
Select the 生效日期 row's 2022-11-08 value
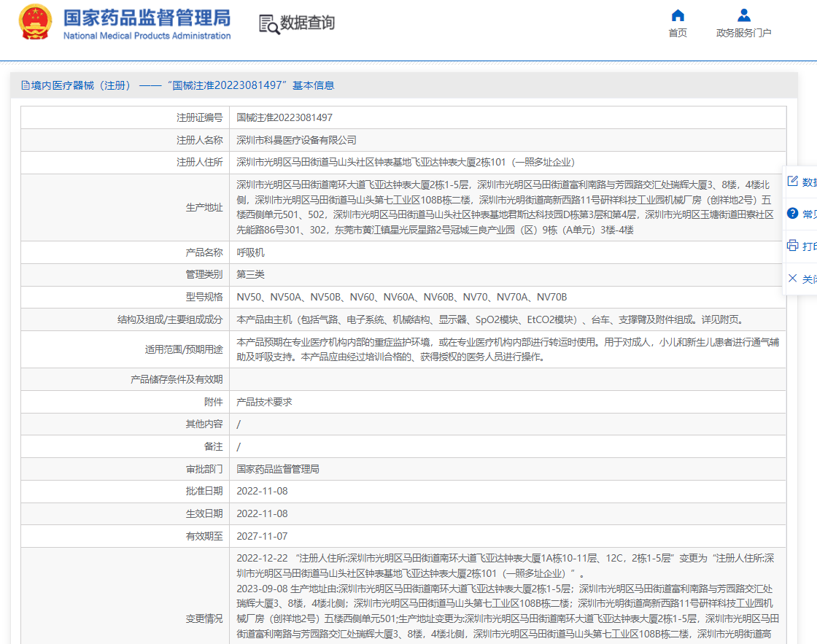pos(262,513)
